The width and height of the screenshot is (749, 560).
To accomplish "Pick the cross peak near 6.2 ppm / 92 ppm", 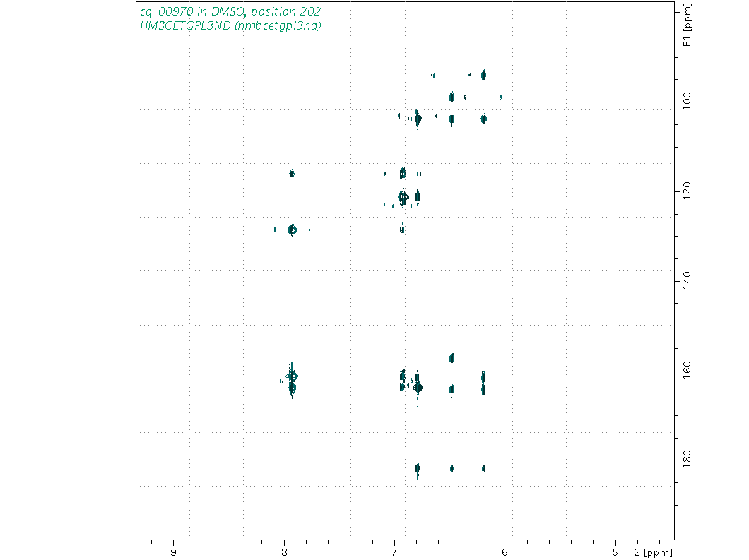I will pos(483,74).
